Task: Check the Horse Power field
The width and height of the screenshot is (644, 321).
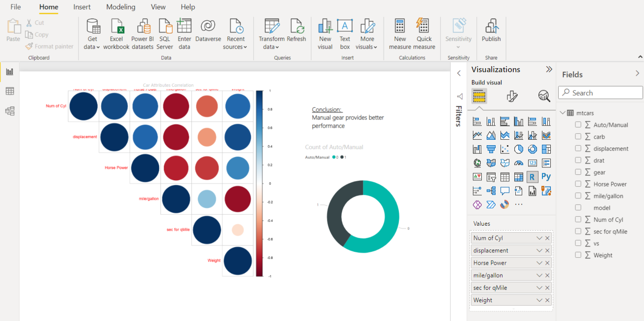Action: point(578,184)
